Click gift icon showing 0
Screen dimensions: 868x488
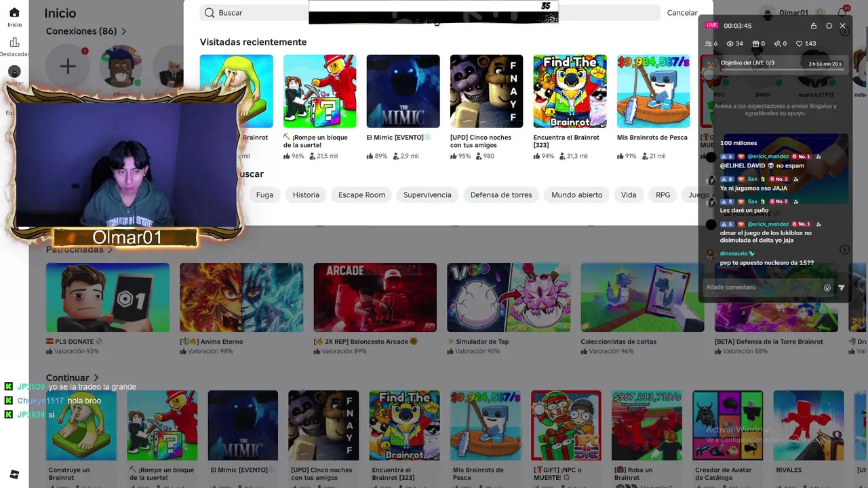[x=755, y=43]
